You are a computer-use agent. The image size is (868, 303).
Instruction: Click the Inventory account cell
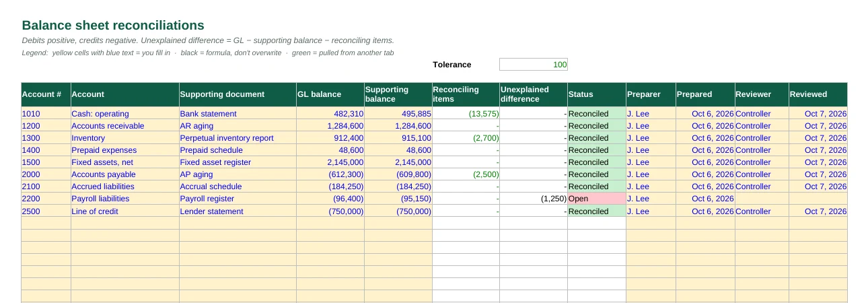(125, 138)
